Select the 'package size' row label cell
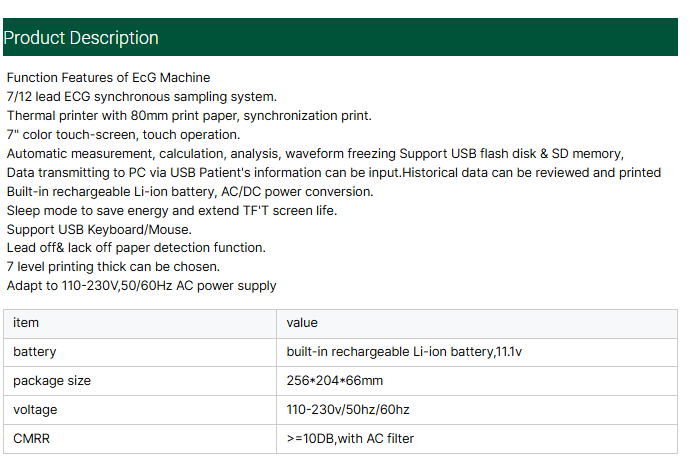The image size is (696, 458). pyautogui.click(x=140, y=381)
